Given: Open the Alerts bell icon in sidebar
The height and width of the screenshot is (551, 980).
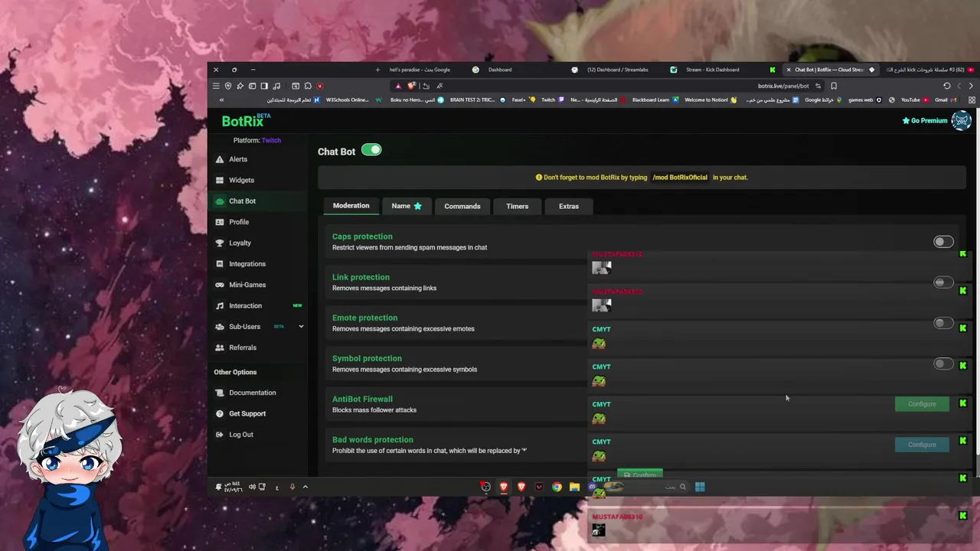Looking at the screenshot, I should [220, 159].
